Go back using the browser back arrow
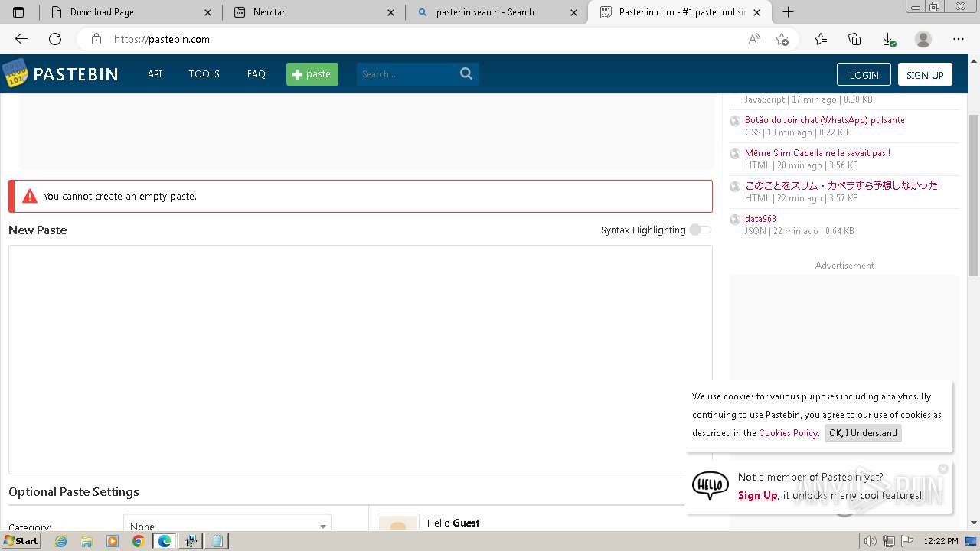 (21, 39)
